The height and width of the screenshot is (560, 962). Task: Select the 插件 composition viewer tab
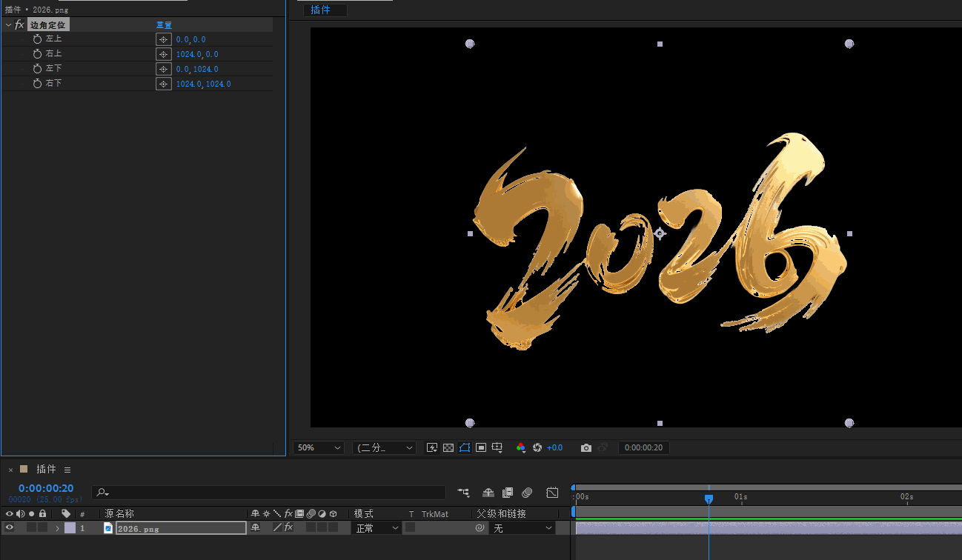coord(325,10)
